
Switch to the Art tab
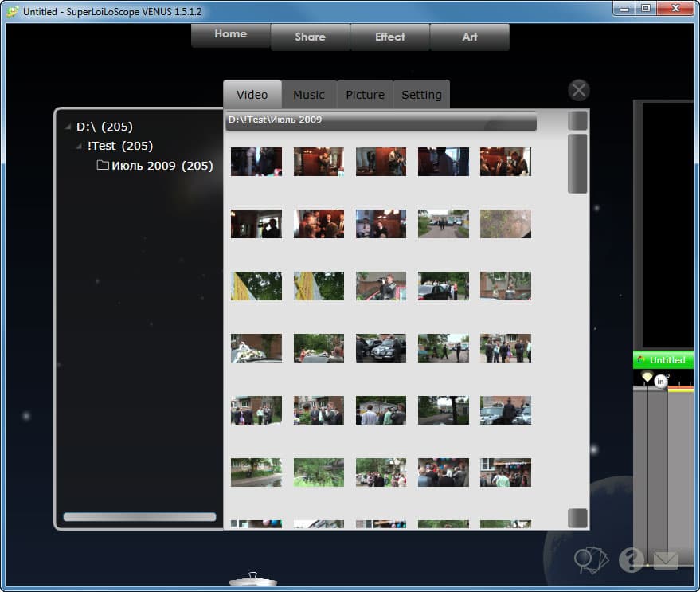coord(469,37)
